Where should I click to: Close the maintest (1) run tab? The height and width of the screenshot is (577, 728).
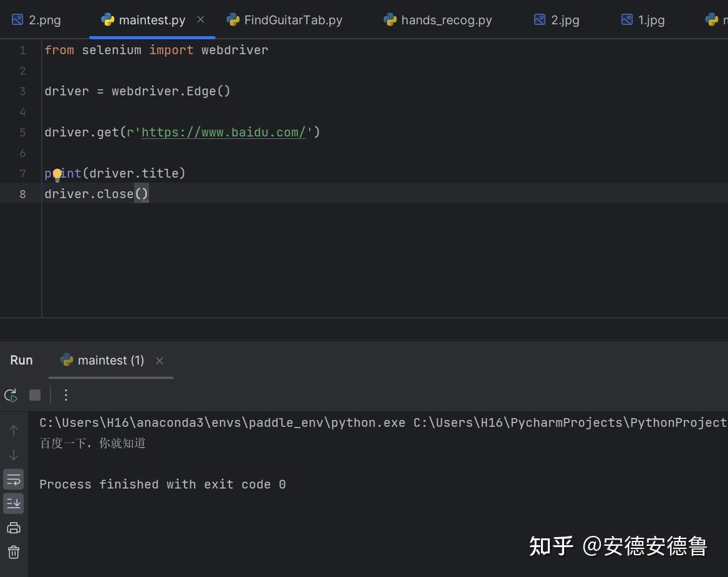click(x=160, y=361)
